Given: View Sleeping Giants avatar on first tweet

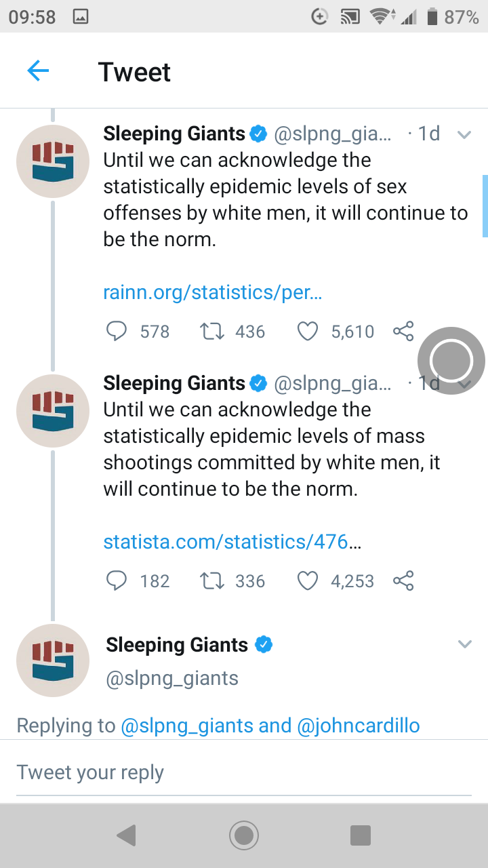Looking at the screenshot, I should point(53,161).
